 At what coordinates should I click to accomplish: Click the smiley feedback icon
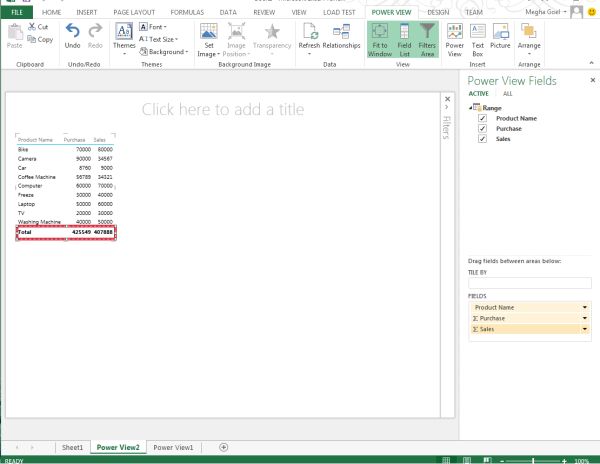click(x=592, y=12)
